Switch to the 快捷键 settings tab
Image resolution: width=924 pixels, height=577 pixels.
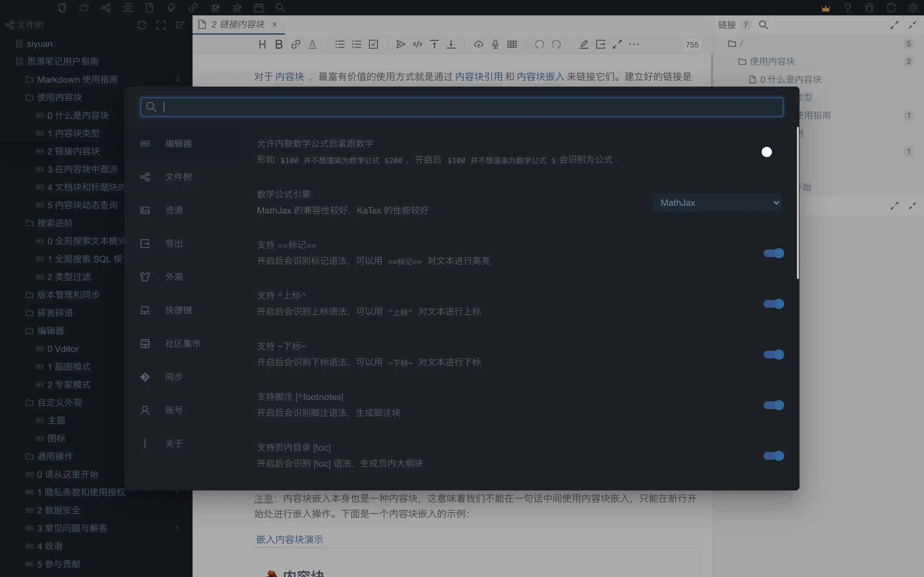point(178,310)
